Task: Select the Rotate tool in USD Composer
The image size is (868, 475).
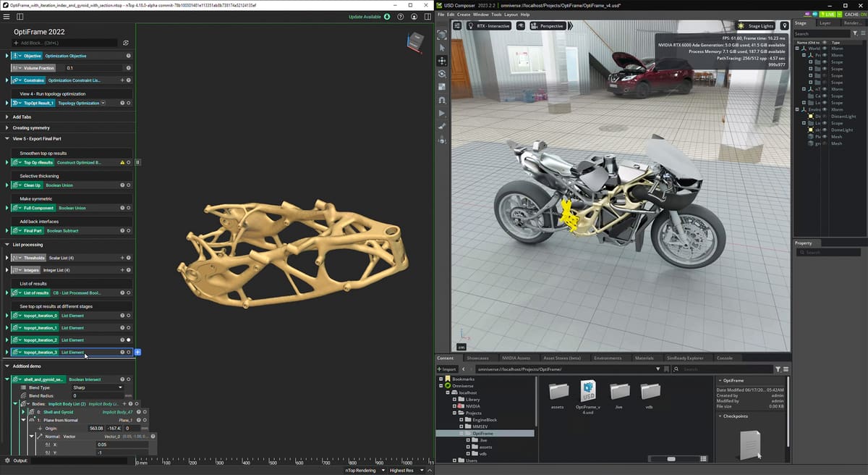Action: [x=442, y=74]
